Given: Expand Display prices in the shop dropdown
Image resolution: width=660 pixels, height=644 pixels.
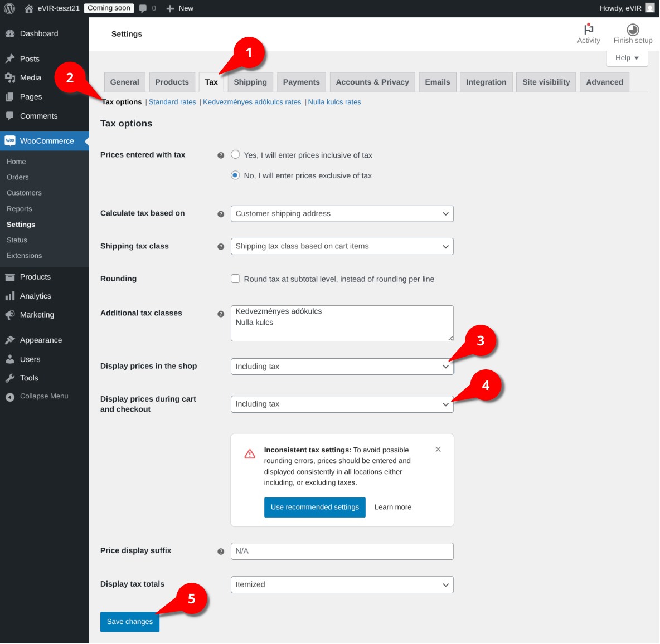Looking at the screenshot, I should pyautogui.click(x=342, y=367).
